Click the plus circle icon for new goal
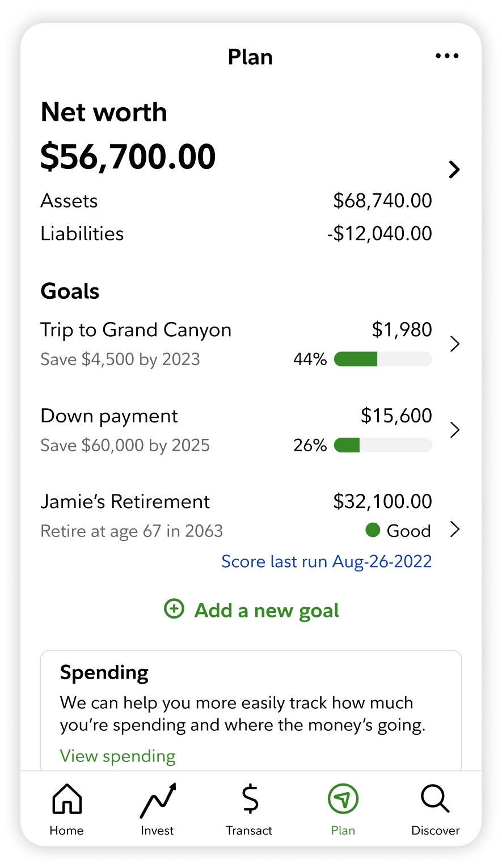Screen dimensions: 502x868 pos(174,609)
